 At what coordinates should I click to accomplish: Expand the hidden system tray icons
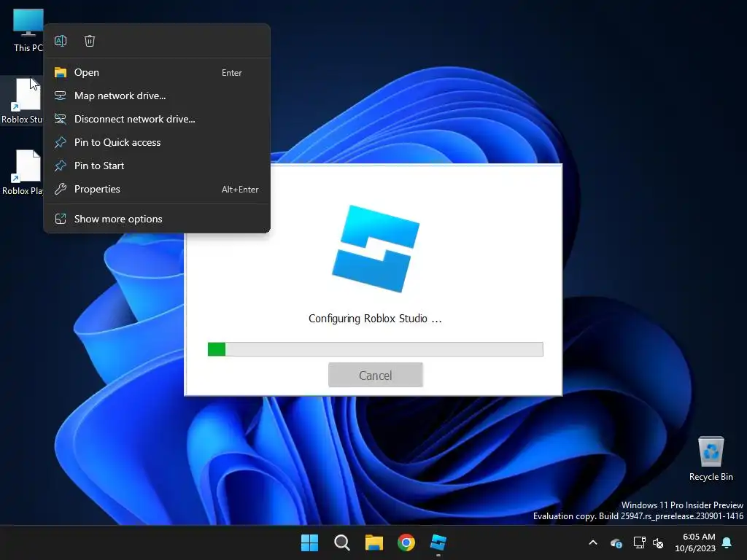pos(593,542)
